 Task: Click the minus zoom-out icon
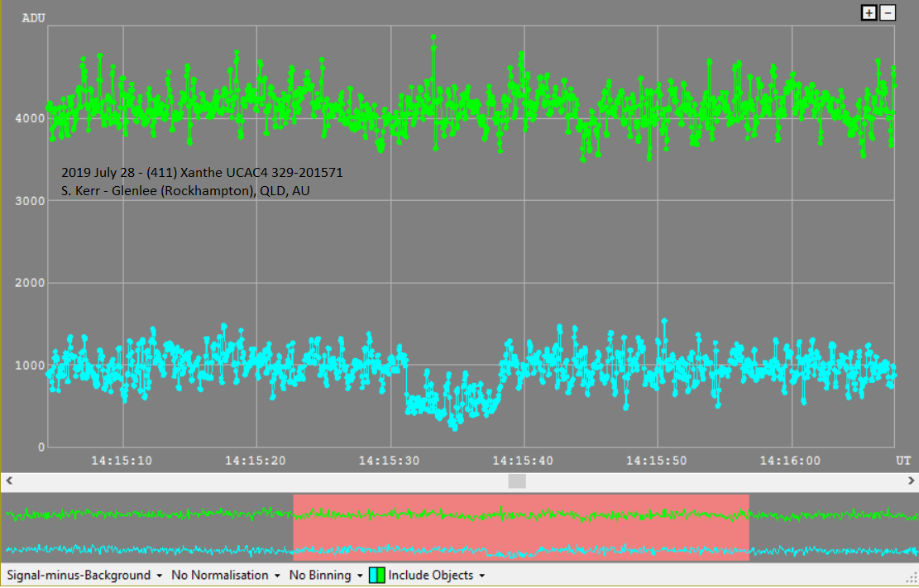pyautogui.click(x=888, y=12)
